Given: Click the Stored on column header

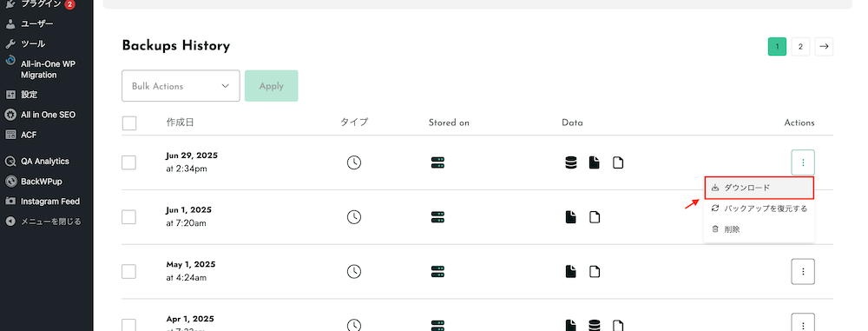Looking at the screenshot, I should [449, 122].
